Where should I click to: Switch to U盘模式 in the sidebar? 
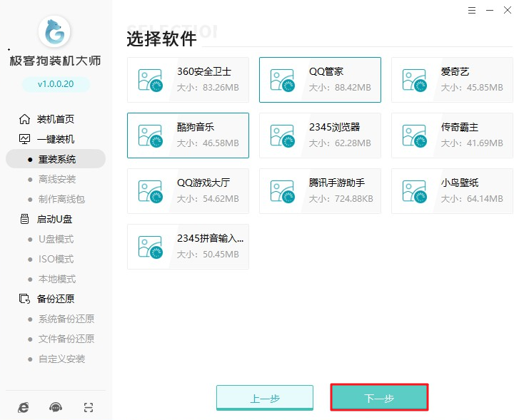click(56, 239)
